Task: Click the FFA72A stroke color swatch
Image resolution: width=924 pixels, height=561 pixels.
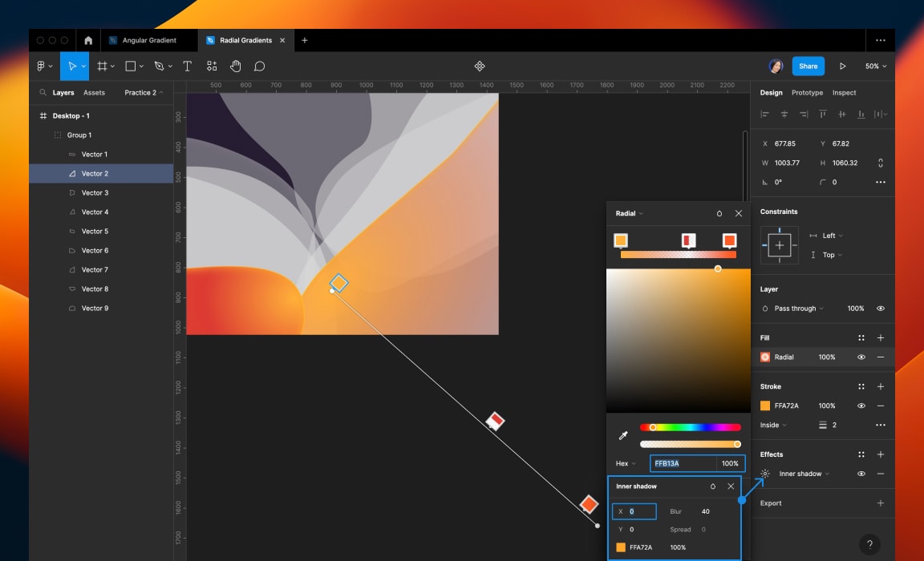Action: [766, 406]
